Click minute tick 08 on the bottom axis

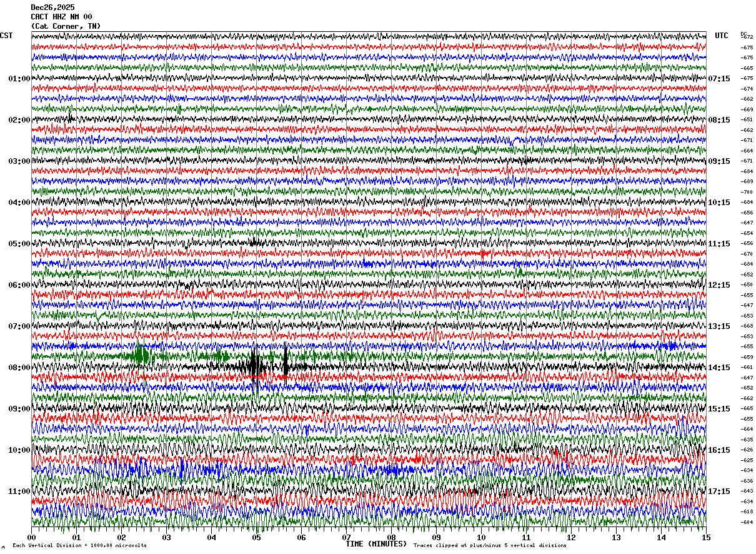pyautogui.click(x=391, y=537)
